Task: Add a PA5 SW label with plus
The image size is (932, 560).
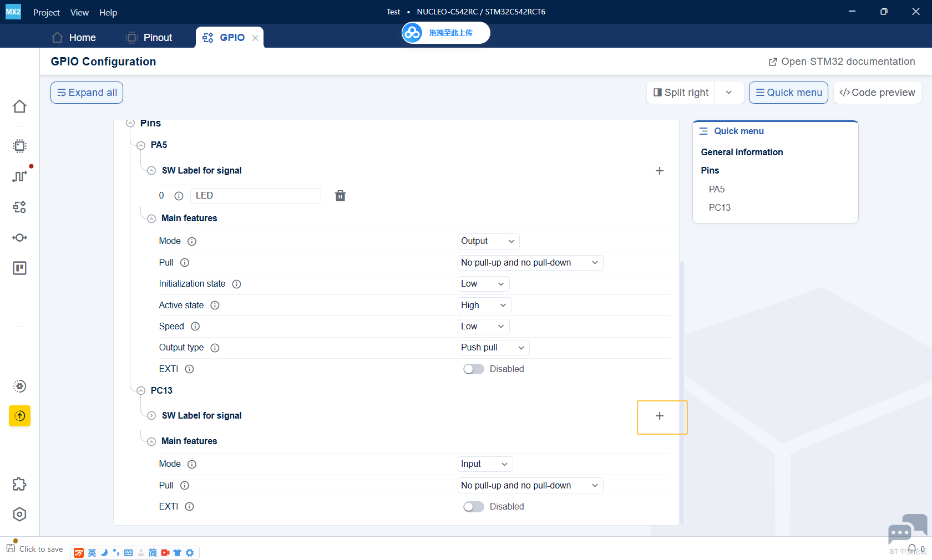Action: [660, 171]
